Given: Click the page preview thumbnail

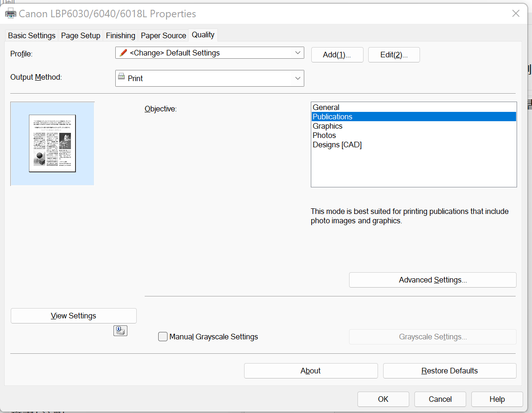Looking at the screenshot, I should tap(52, 144).
